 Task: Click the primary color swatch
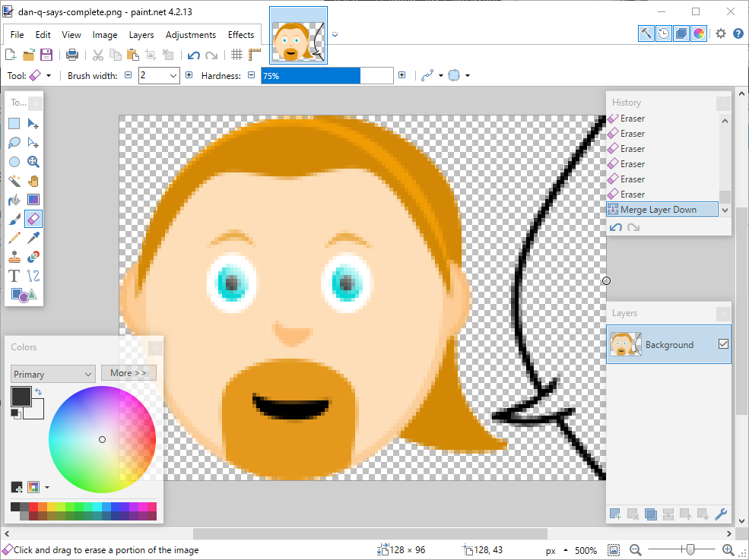point(21,396)
